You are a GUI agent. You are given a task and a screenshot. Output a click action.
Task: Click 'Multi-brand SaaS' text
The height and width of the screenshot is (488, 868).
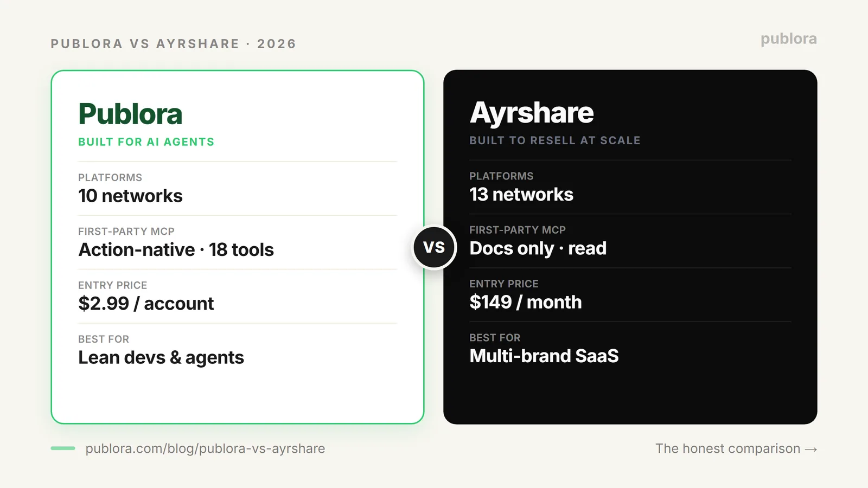click(544, 356)
